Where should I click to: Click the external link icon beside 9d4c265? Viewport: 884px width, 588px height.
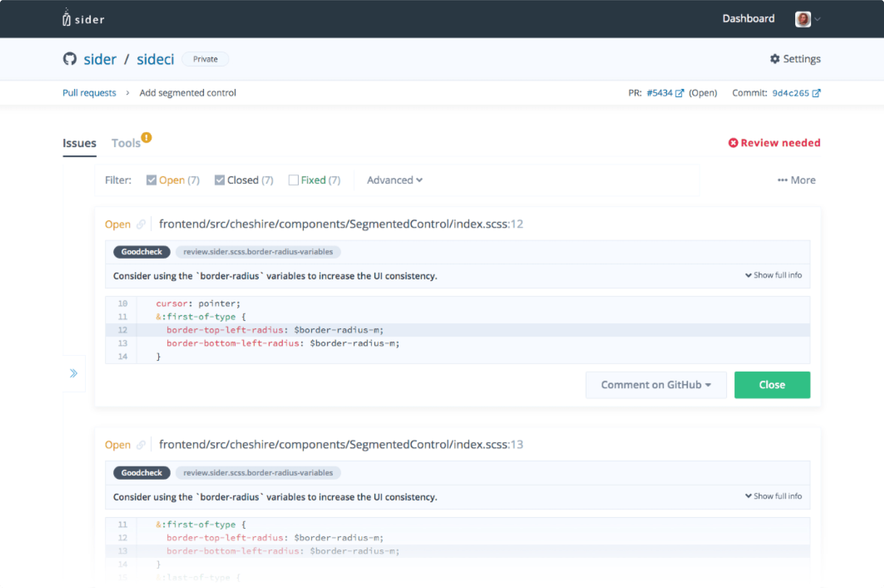click(816, 93)
